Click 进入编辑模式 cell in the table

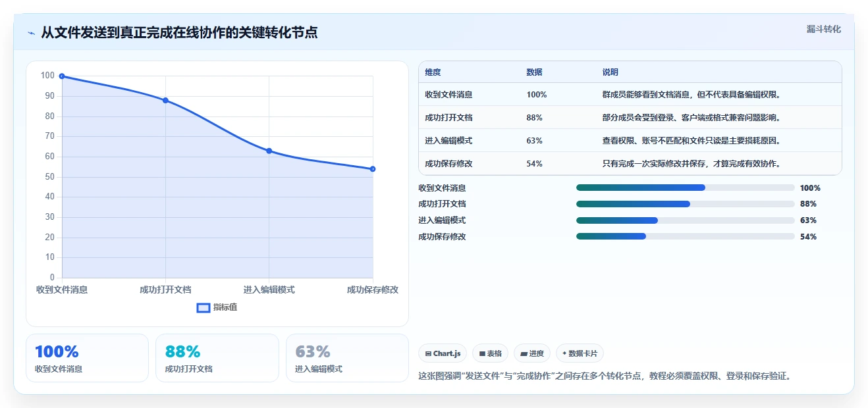pos(448,141)
